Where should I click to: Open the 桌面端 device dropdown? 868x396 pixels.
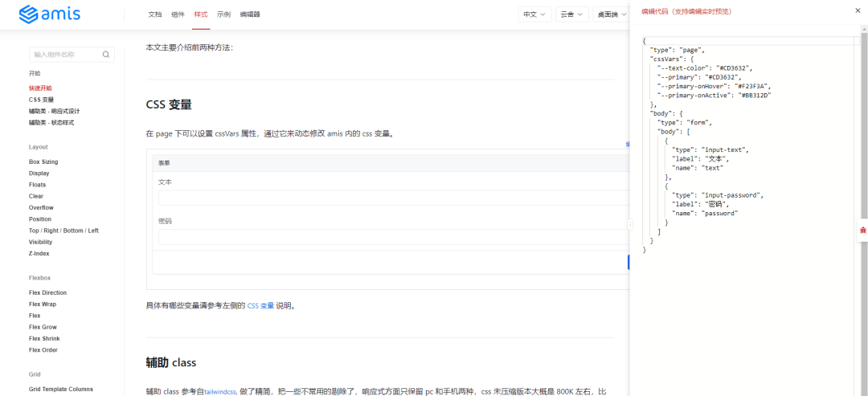click(x=611, y=14)
